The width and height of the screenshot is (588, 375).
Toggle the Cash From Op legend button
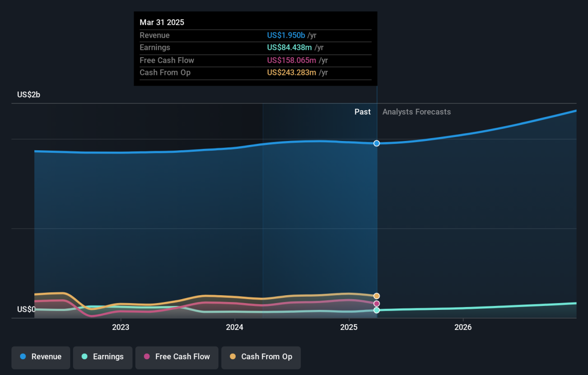tap(261, 357)
